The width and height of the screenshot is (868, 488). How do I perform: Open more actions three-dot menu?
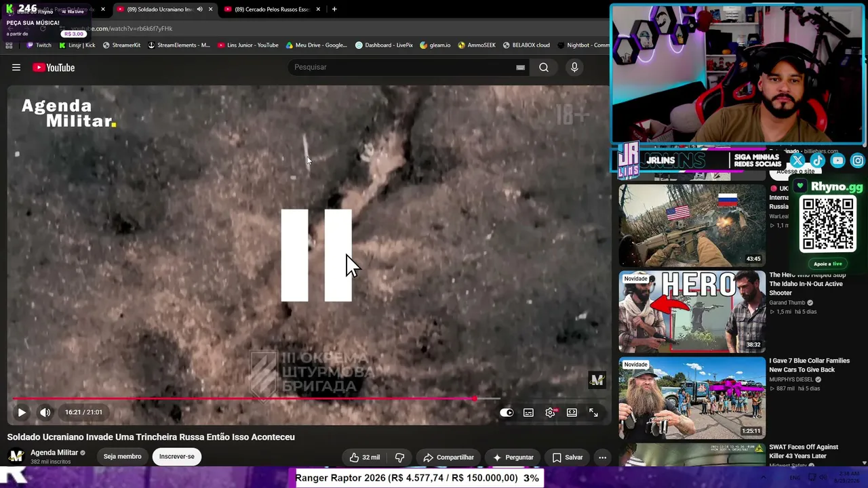[x=602, y=457]
